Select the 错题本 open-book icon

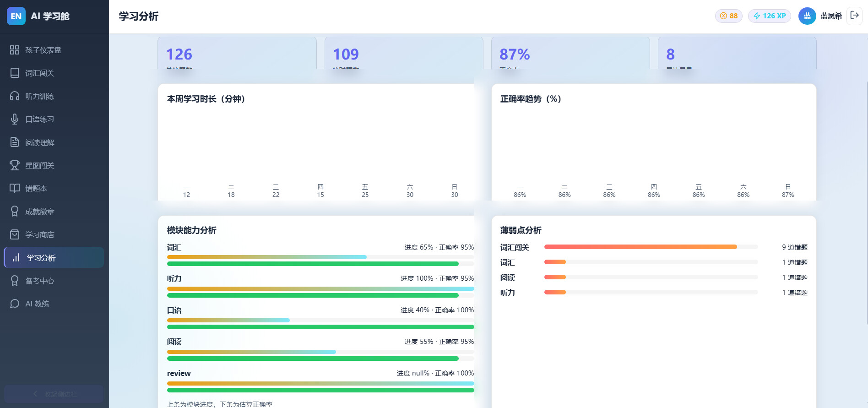15,188
